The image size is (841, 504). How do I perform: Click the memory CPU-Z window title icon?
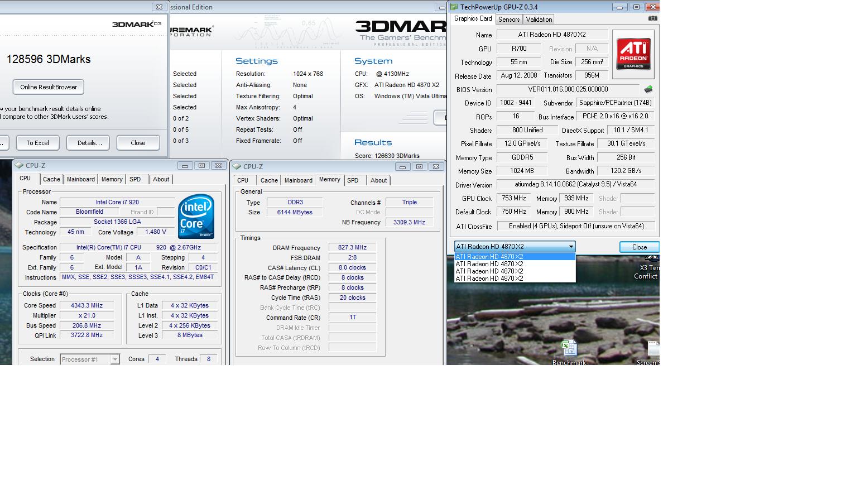(237, 167)
